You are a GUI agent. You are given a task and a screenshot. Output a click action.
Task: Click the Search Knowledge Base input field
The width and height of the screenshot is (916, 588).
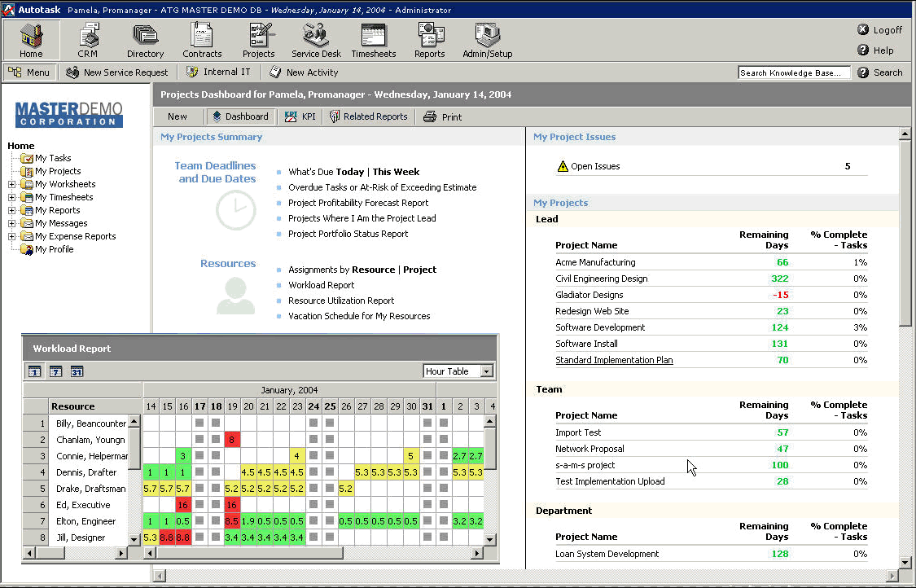(x=793, y=72)
